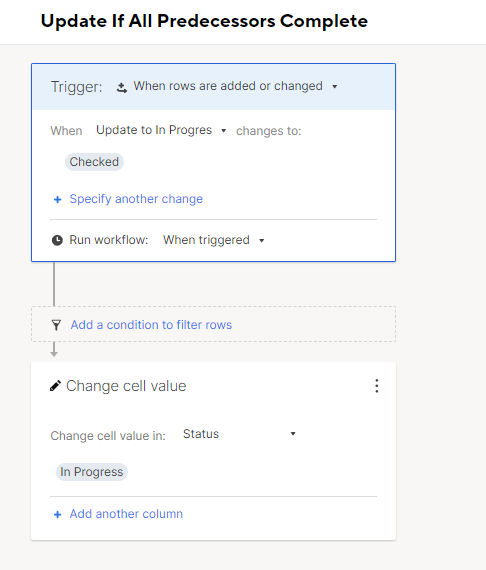Click the Run workflow clock icon
This screenshot has width=486, height=570.
[57, 240]
